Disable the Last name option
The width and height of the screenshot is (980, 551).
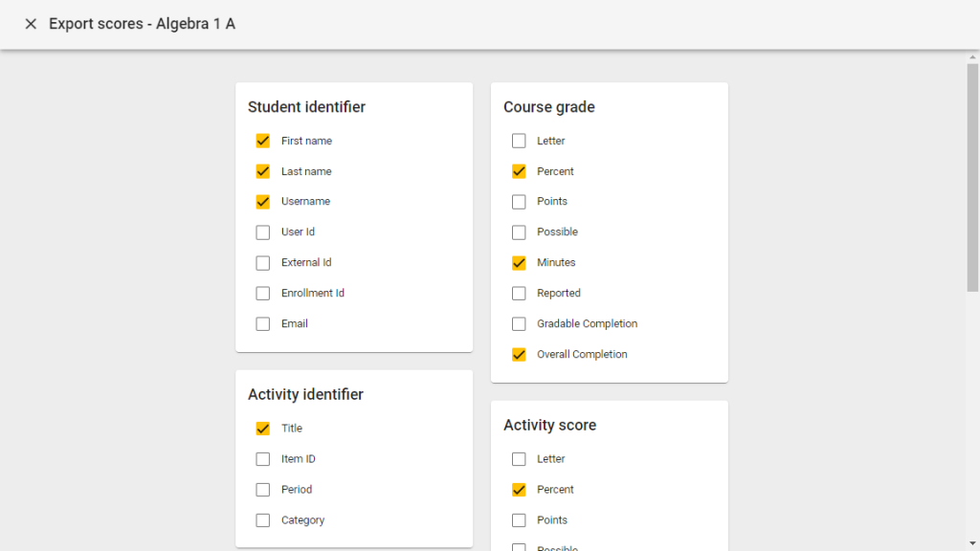pyautogui.click(x=262, y=171)
